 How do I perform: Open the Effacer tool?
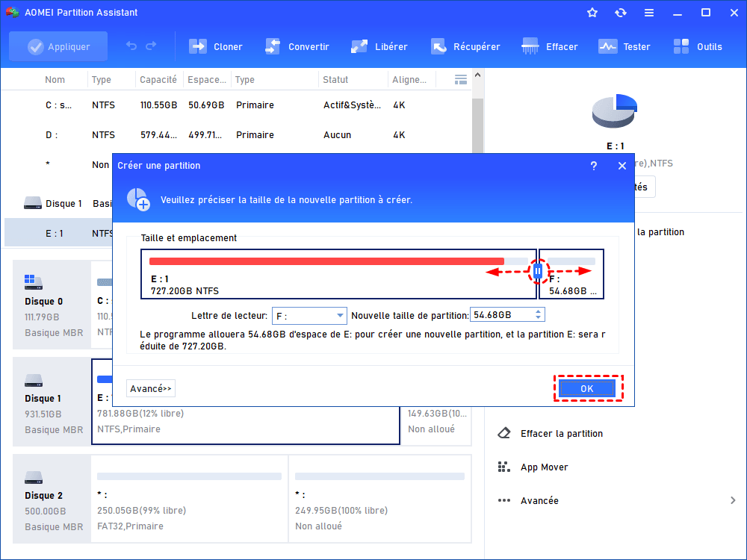(550, 46)
